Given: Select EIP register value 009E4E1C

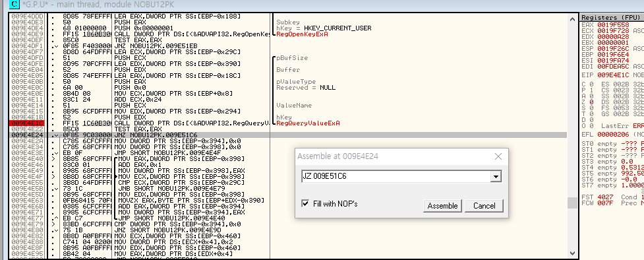Looking at the screenshot, I should (613, 75).
